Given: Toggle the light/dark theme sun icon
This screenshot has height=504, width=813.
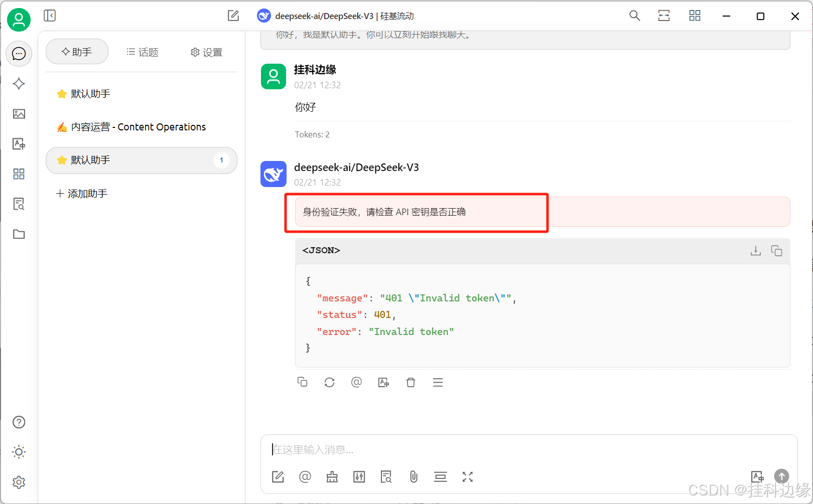Looking at the screenshot, I should pos(19,452).
